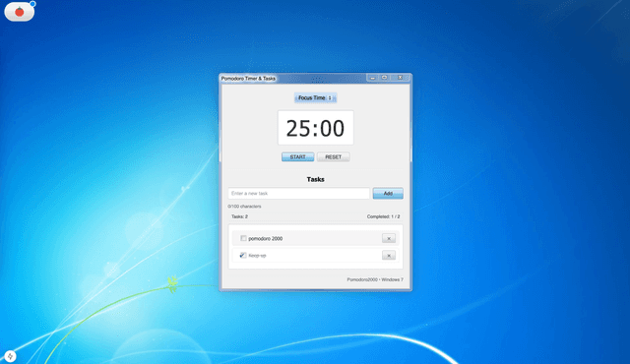Click the pomodoro 2000 task label
The image size is (630, 364).
(x=265, y=238)
